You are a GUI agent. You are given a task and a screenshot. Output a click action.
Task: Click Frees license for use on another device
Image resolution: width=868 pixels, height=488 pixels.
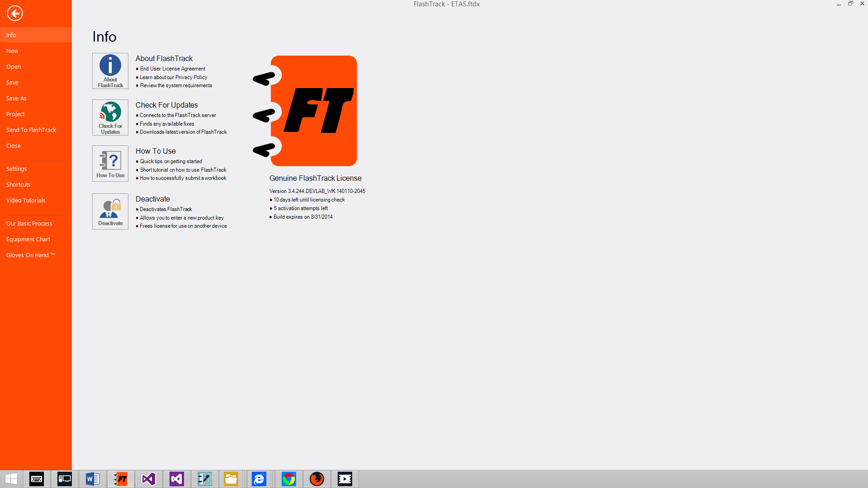pyautogui.click(x=183, y=226)
